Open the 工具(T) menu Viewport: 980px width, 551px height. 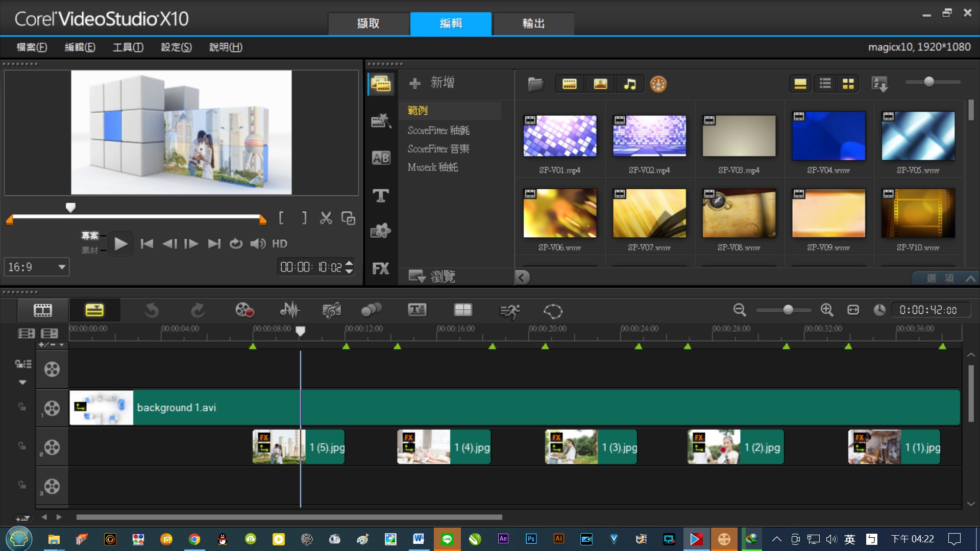pos(128,47)
